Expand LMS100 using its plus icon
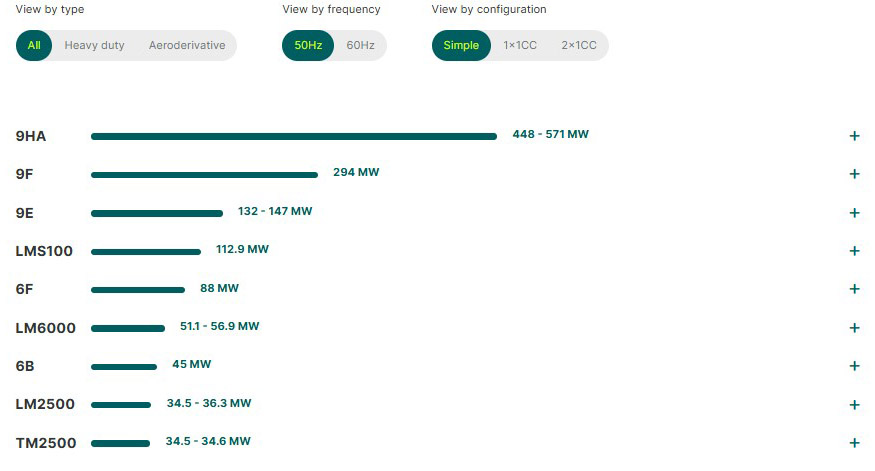 pos(854,251)
